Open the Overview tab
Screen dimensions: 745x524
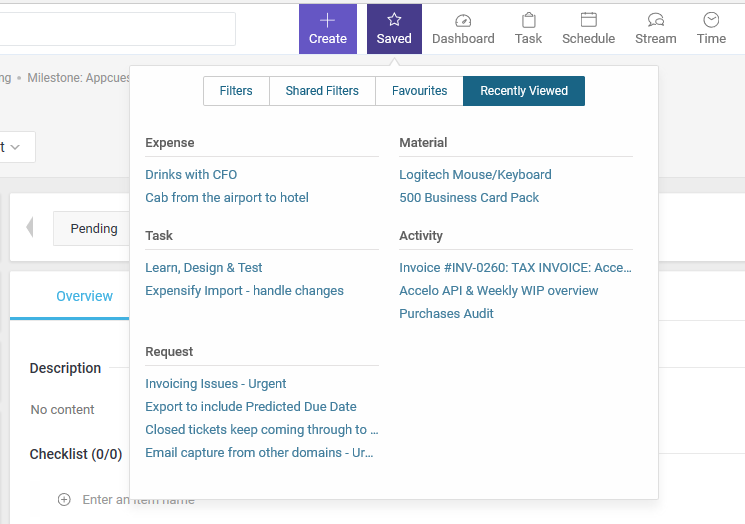point(84,296)
